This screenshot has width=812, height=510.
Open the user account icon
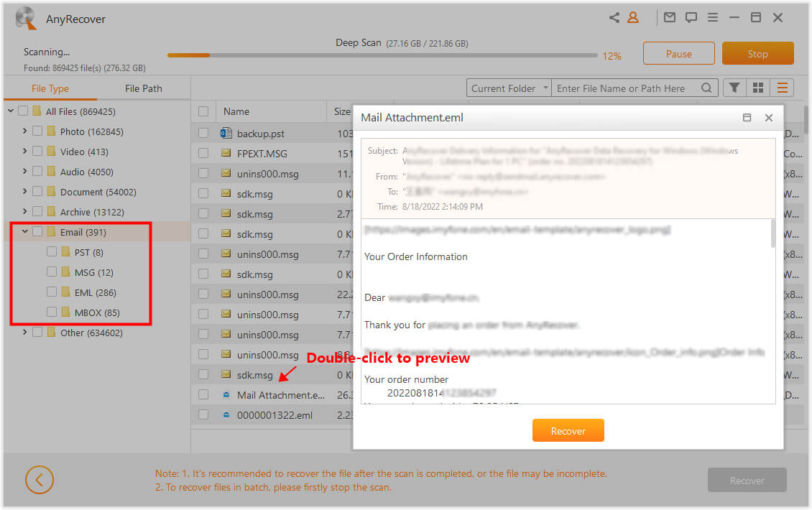point(633,18)
